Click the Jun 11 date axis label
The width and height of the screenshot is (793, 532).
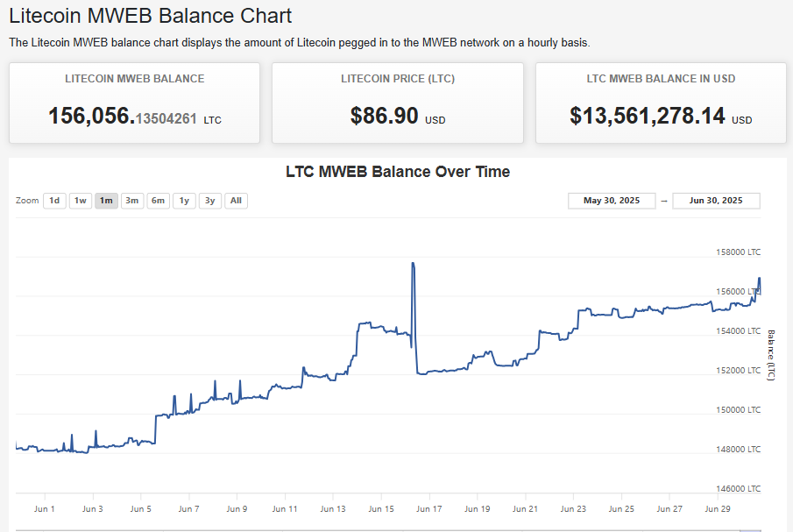(x=285, y=509)
